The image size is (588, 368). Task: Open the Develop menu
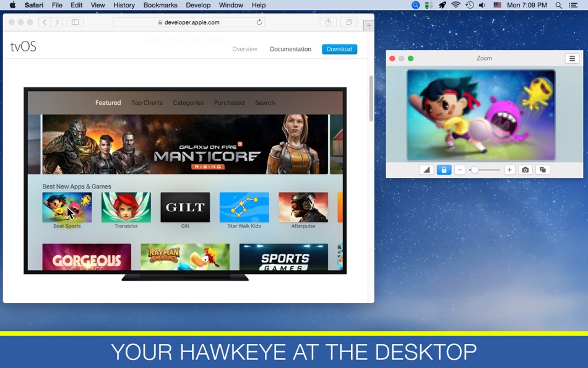[198, 5]
